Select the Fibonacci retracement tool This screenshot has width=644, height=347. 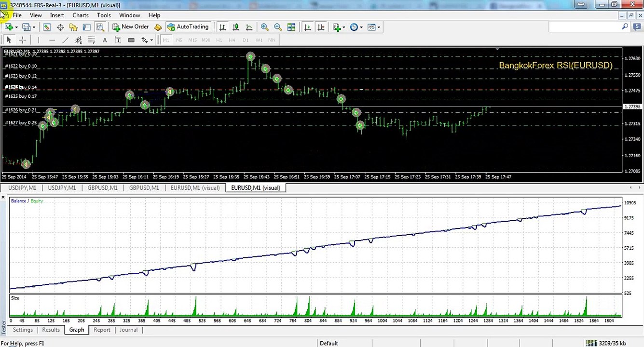click(x=92, y=40)
